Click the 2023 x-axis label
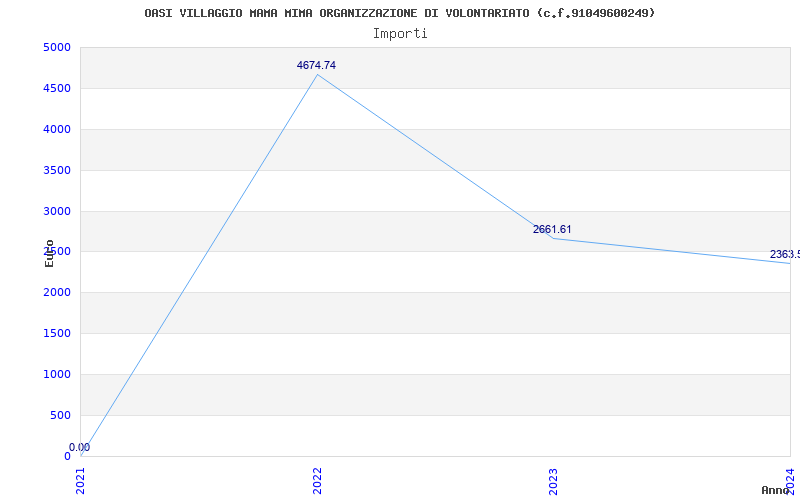The width and height of the screenshot is (800, 500). coord(554,481)
